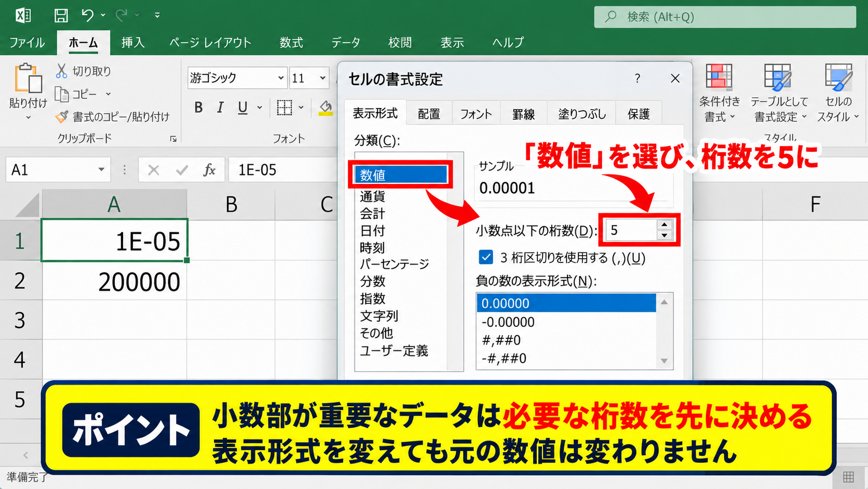Select 日付 in the category list
This screenshot has height=489, width=868.
[373, 231]
